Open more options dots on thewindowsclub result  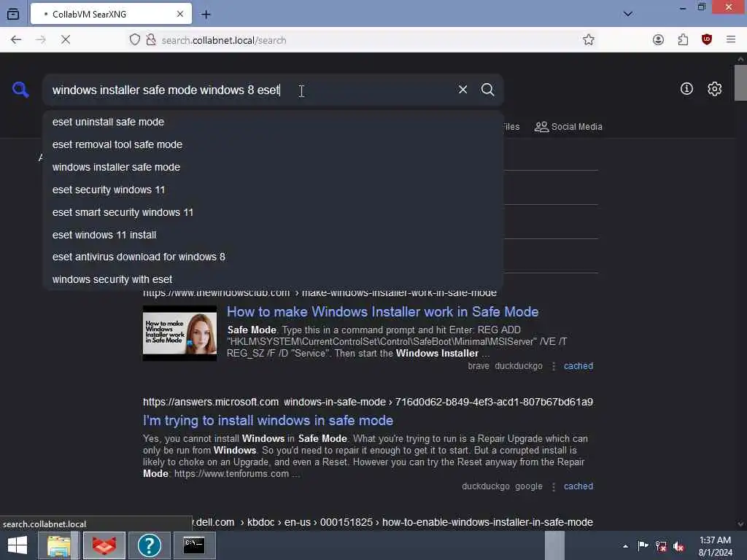554,366
